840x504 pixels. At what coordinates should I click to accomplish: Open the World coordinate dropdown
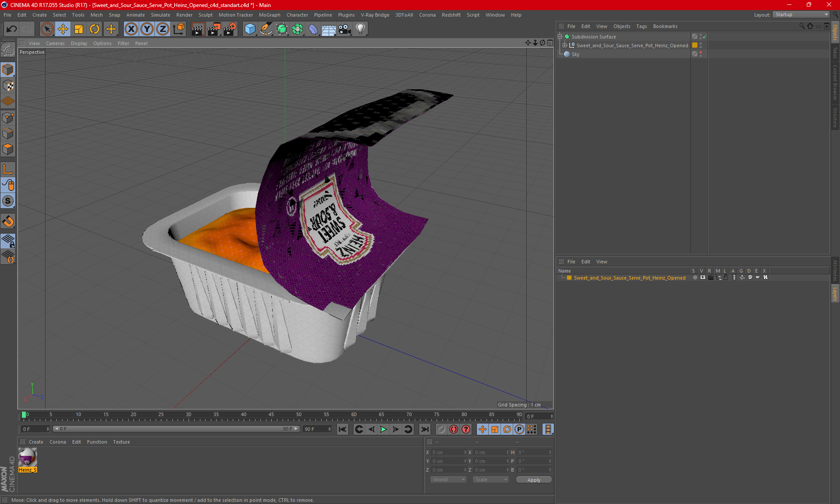click(x=449, y=479)
